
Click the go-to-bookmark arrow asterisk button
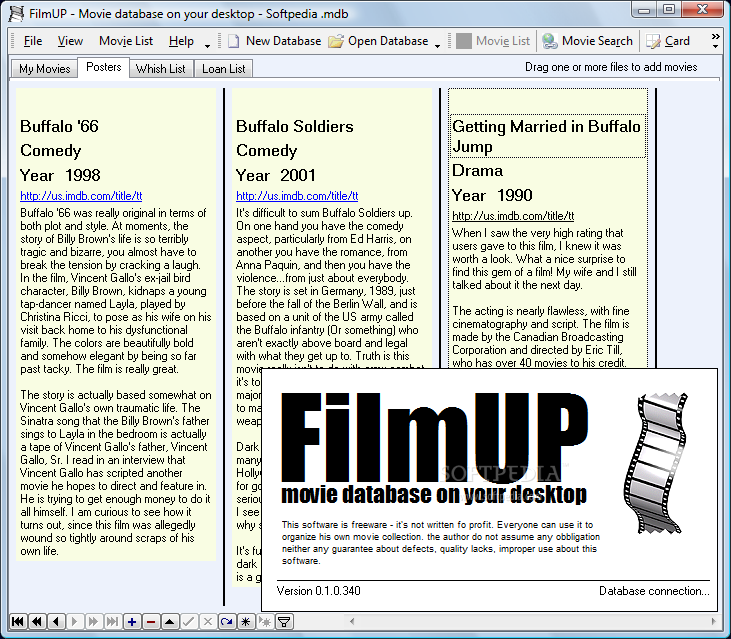click(x=265, y=621)
